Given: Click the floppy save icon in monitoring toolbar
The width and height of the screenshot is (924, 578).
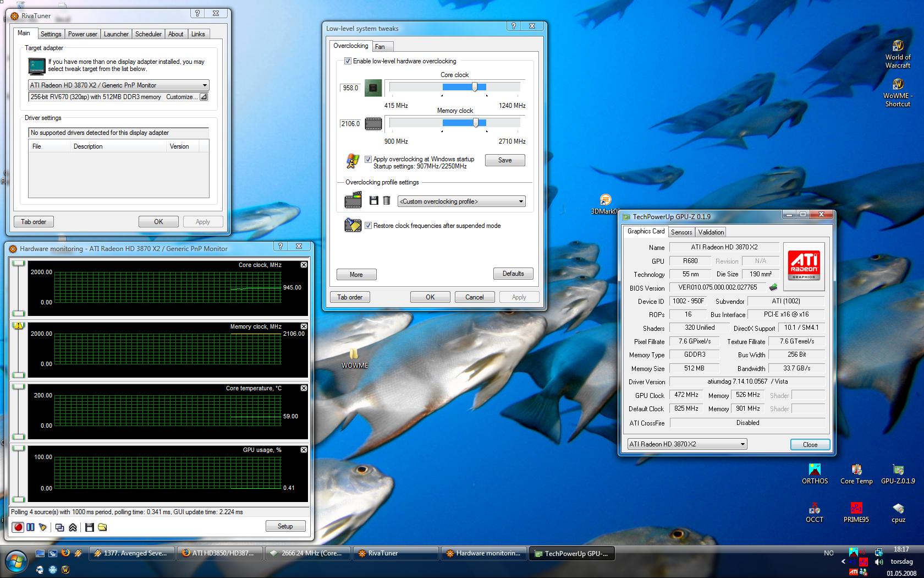Looking at the screenshot, I should pyautogui.click(x=90, y=527).
